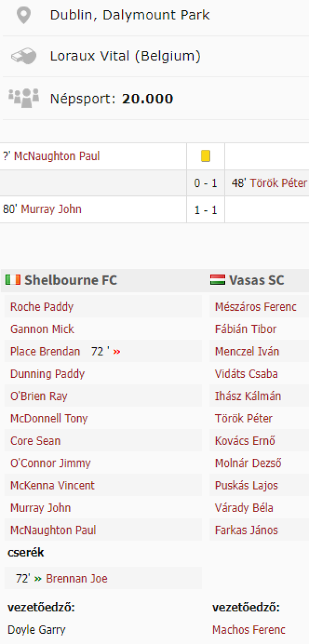Open Mészáros Ferenc's player page

click(x=256, y=307)
